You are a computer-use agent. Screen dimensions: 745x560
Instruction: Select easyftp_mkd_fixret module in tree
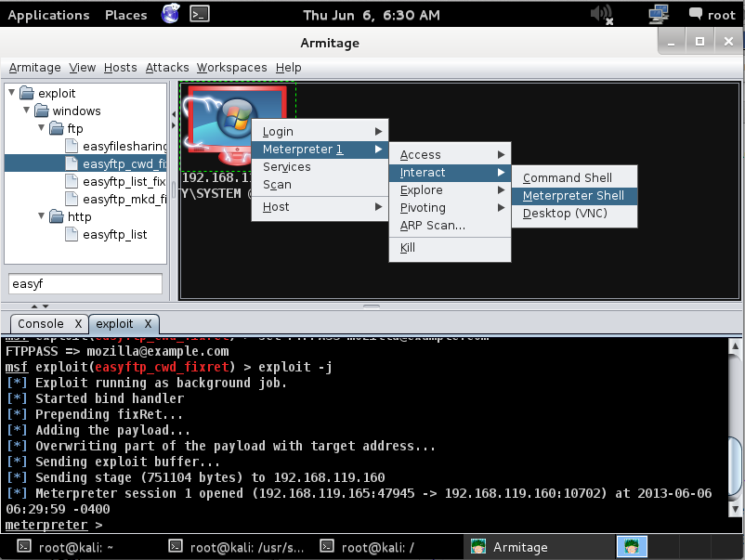pos(116,199)
